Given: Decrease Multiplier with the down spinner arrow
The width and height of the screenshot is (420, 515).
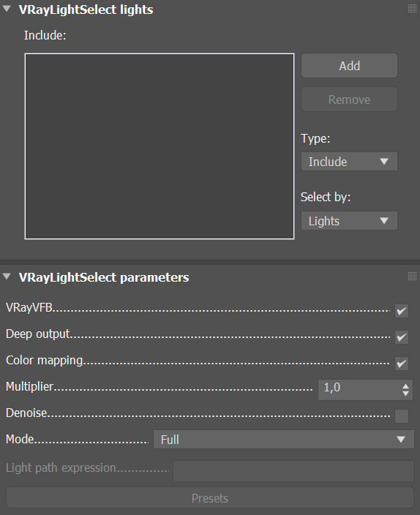Looking at the screenshot, I should click(x=405, y=394).
